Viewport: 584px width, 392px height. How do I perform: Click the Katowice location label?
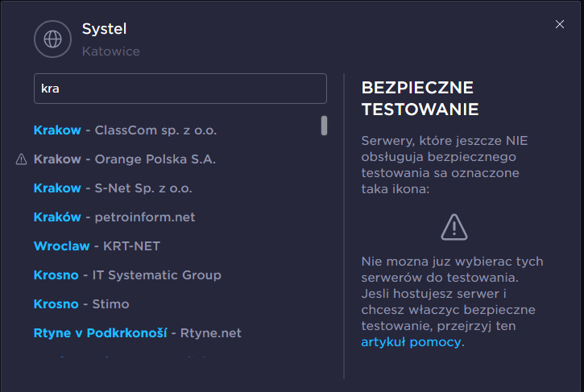click(111, 52)
